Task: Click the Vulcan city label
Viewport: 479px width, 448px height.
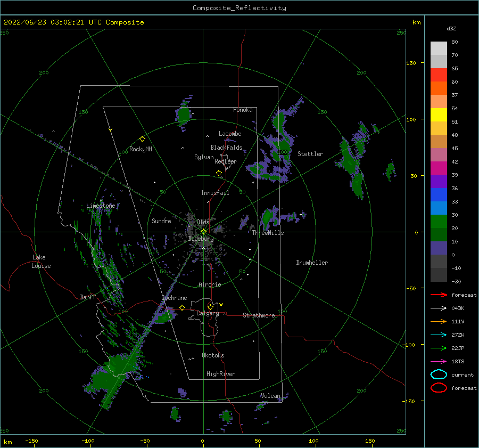Action: pos(270,396)
